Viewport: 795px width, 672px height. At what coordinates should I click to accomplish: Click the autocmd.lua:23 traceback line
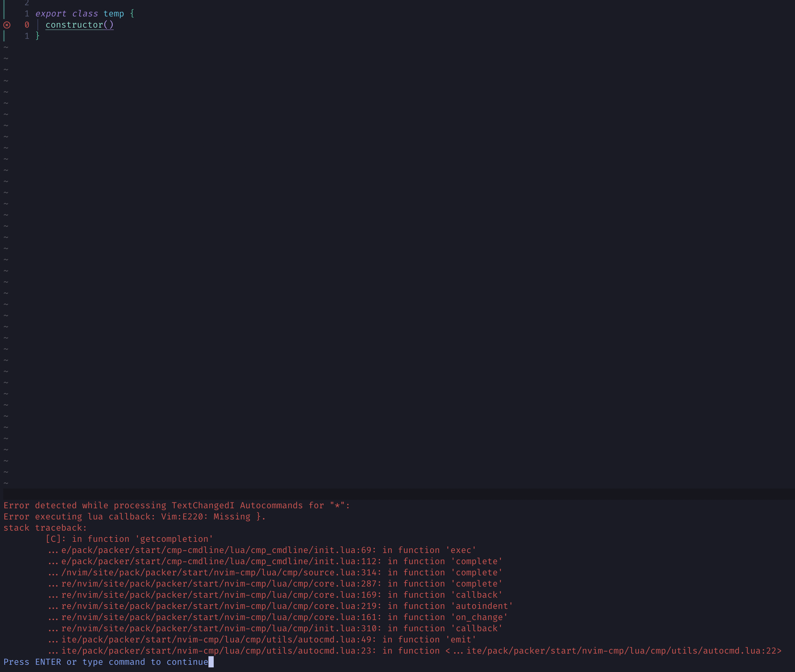(x=415, y=651)
